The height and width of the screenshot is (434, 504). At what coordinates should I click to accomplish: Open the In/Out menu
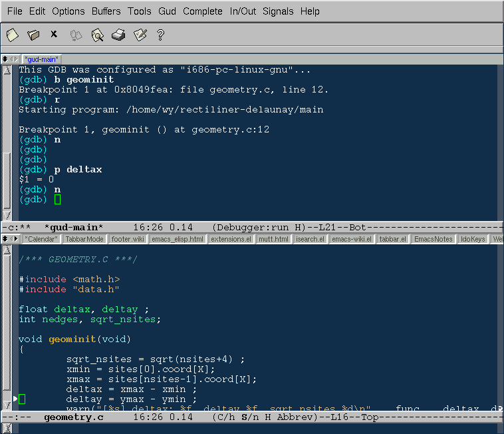tap(243, 11)
